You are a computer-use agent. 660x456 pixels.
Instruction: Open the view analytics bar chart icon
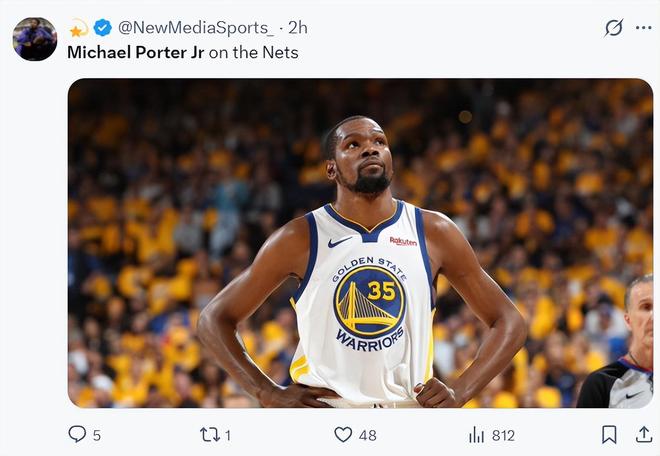(x=477, y=434)
